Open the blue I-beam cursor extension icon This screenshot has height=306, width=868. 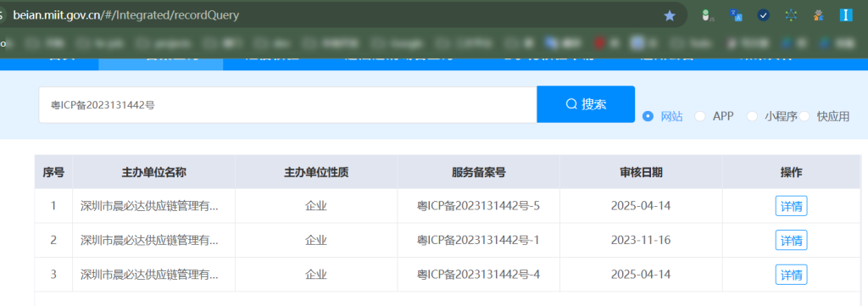(846, 15)
